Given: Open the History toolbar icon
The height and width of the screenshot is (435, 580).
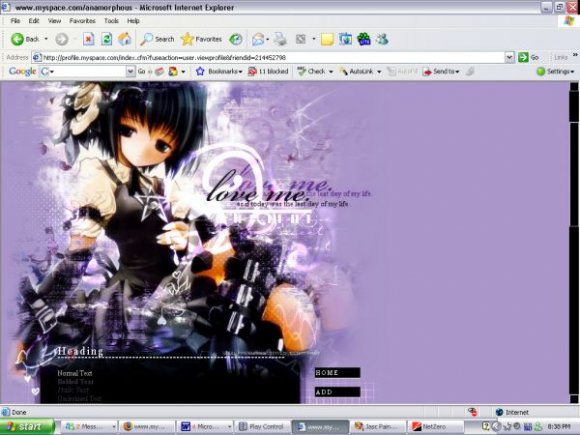Looking at the screenshot, I should pos(236,39).
